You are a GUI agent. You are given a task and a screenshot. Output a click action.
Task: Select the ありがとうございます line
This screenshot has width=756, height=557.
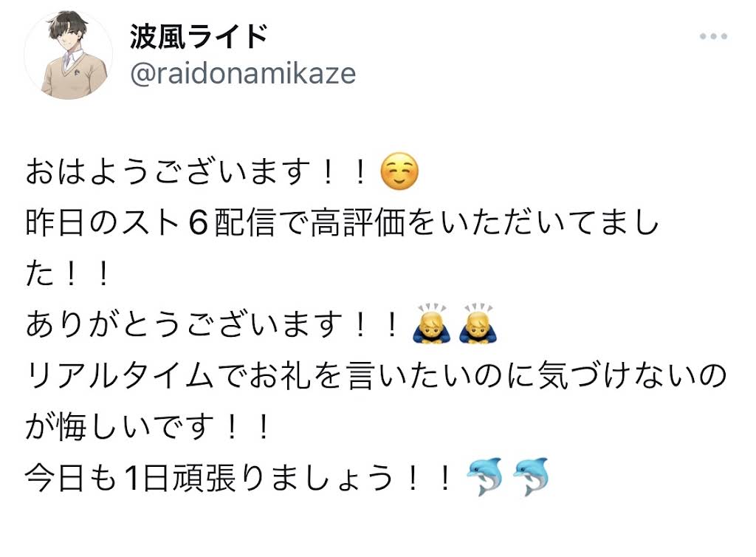pos(213,324)
